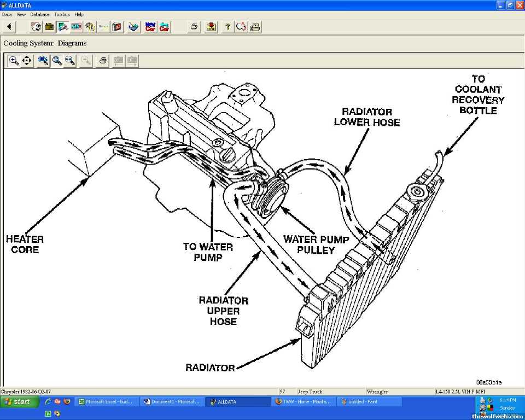This screenshot has width=525, height=420.
Task: Activate the zoom in magnifier tool
Action: (x=14, y=61)
